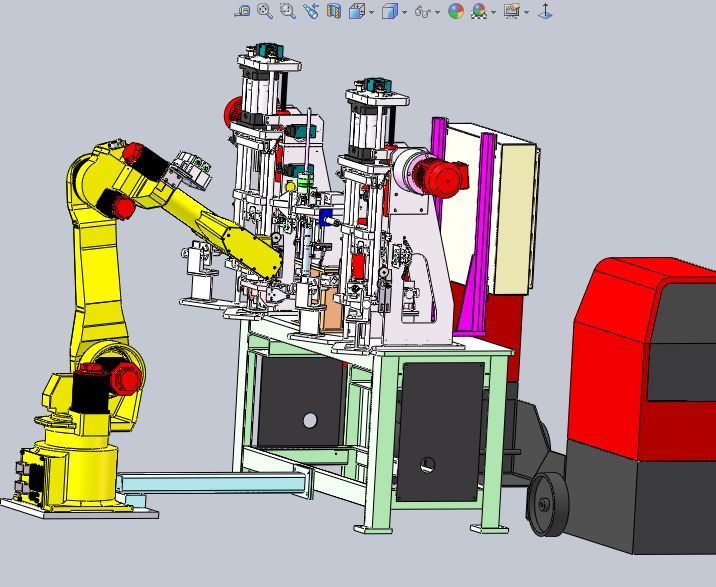This screenshot has height=587, width=716.
Task: Select the Zoom to Area tool
Action: pyautogui.click(x=288, y=11)
